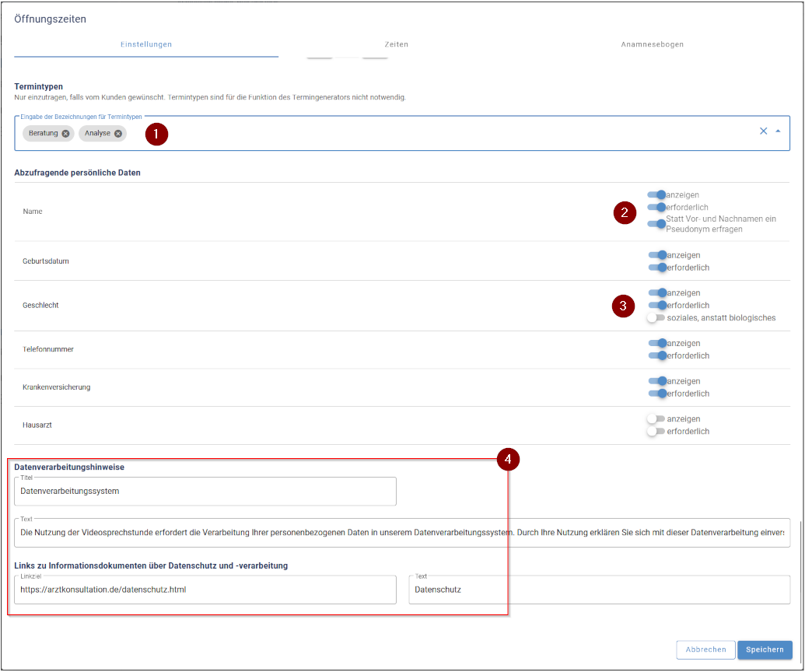Viewport: 805px width, 672px height.
Task: Click red annotation marker number 1
Action: [x=156, y=134]
